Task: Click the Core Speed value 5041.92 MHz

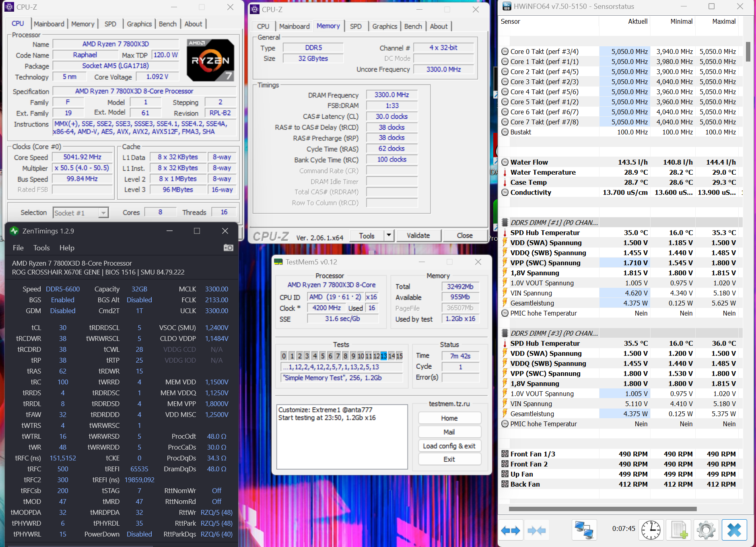Action: [x=82, y=157]
